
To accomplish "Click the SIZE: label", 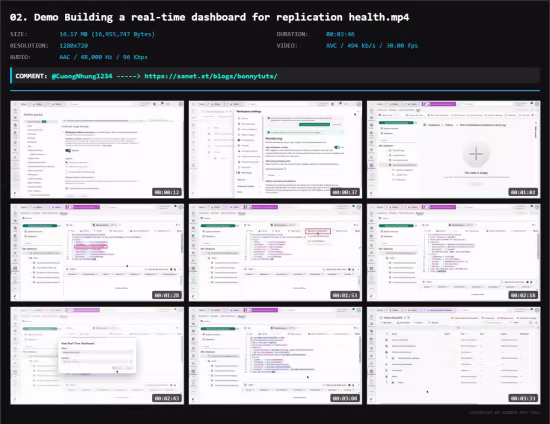I will [x=19, y=34].
